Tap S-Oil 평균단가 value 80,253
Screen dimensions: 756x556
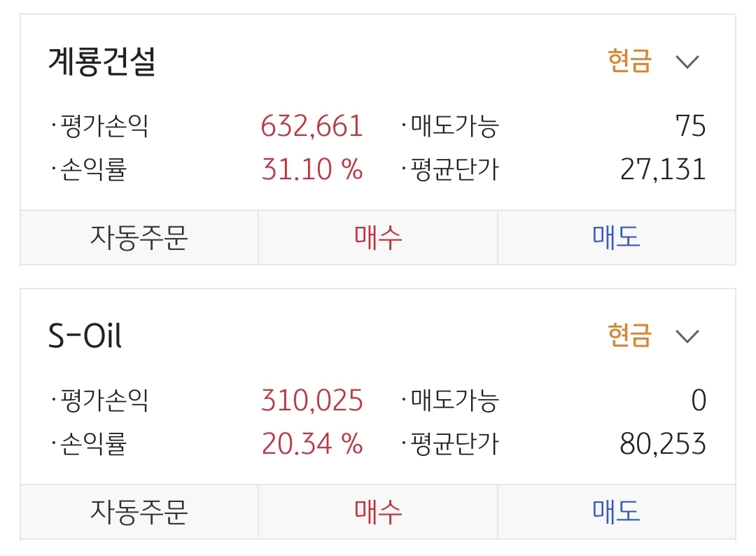click(663, 444)
